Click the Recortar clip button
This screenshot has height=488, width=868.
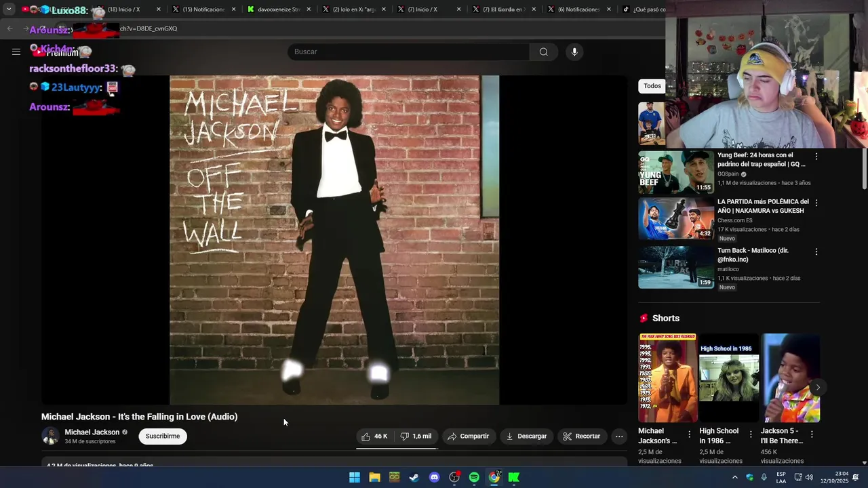(x=582, y=436)
